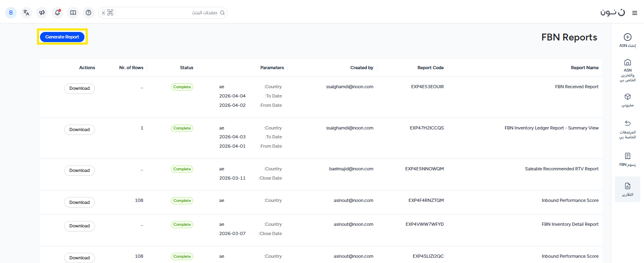Open the inventory box sidebar item

(627, 100)
